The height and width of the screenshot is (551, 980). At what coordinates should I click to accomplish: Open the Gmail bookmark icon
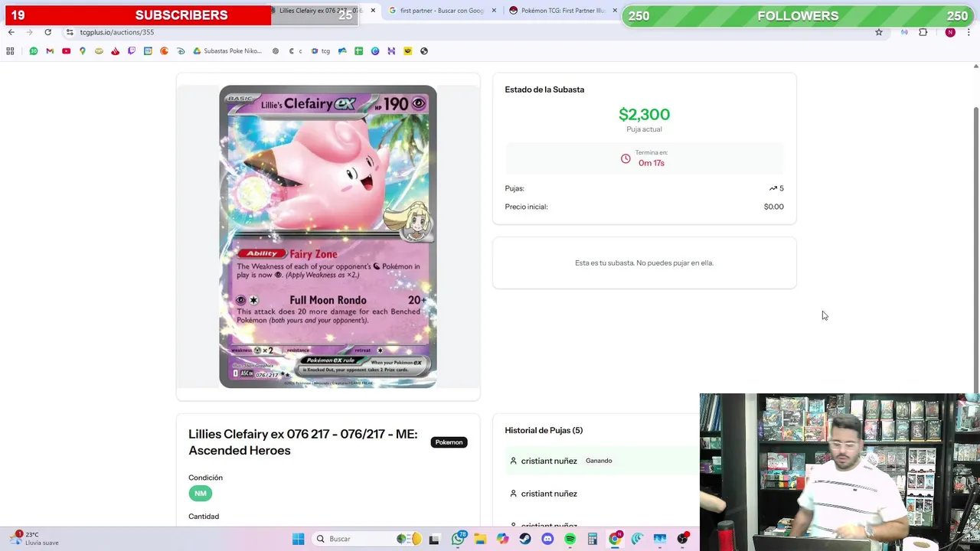[x=50, y=51]
